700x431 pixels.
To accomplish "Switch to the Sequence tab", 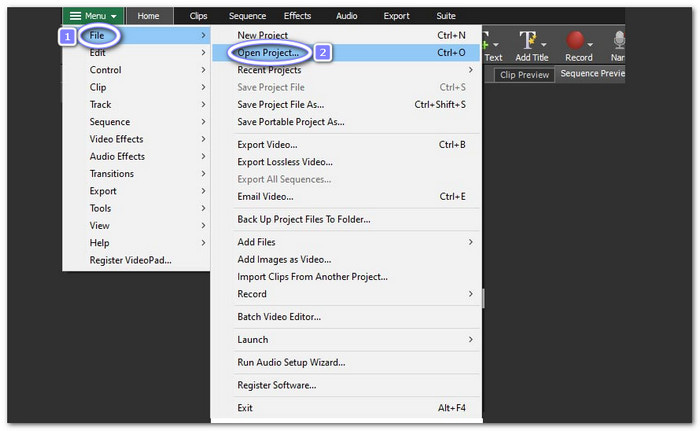I will point(247,16).
